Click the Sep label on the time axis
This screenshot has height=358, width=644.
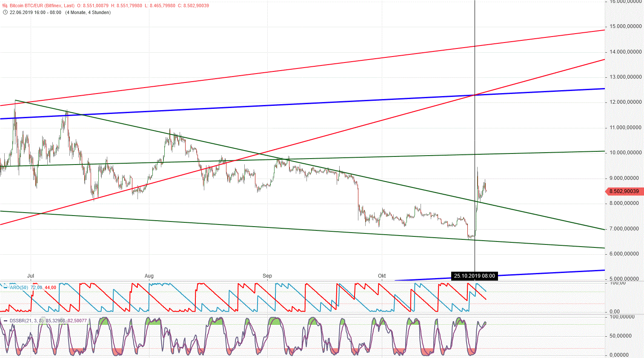coord(267,276)
